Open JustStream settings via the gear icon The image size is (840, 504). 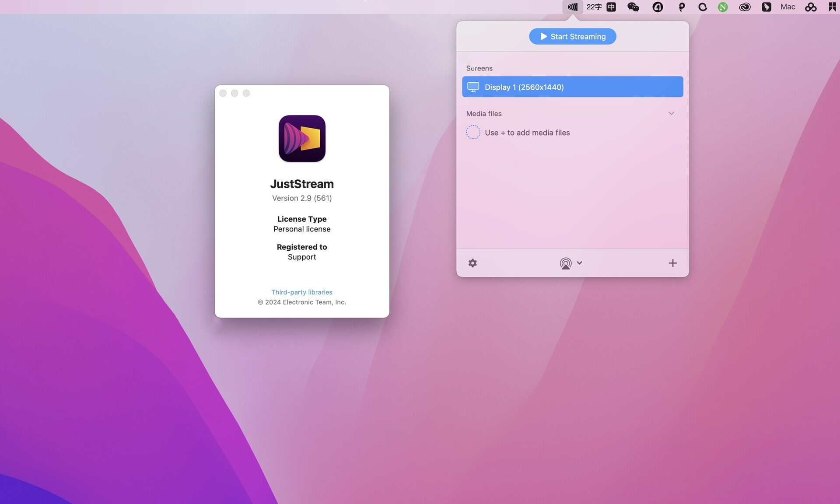click(472, 263)
